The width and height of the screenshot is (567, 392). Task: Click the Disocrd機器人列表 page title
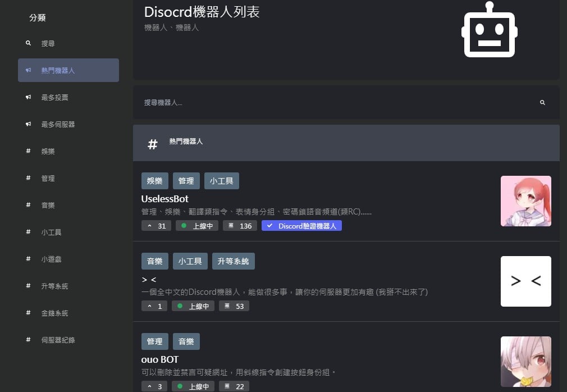pos(202,12)
